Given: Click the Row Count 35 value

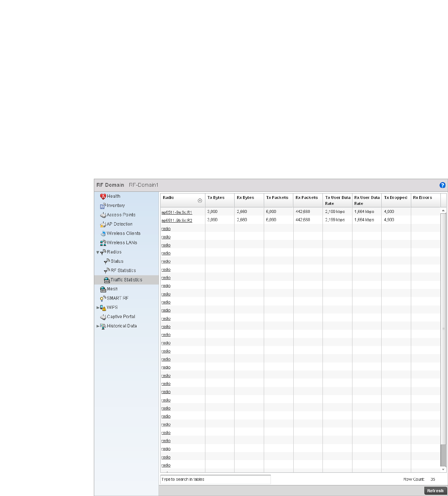Looking at the screenshot, I should (x=433, y=479).
